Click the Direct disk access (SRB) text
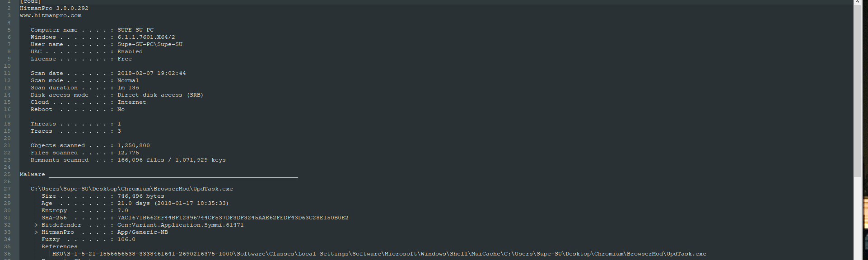868x260 pixels. [160, 95]
